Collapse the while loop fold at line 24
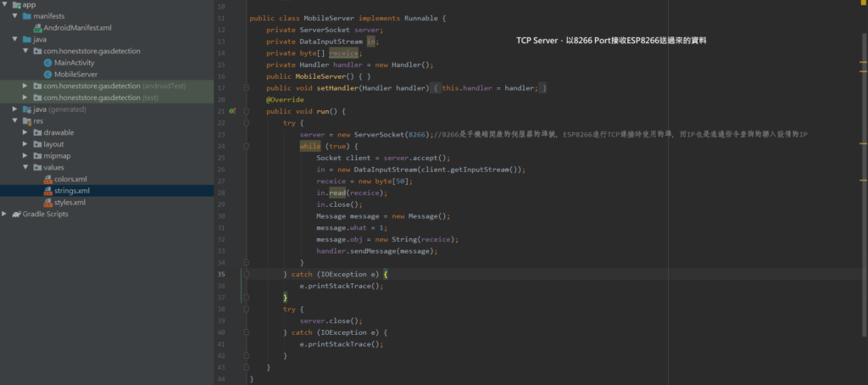The image size is (868, 385). pyautogui.click(x=246, y=146)
